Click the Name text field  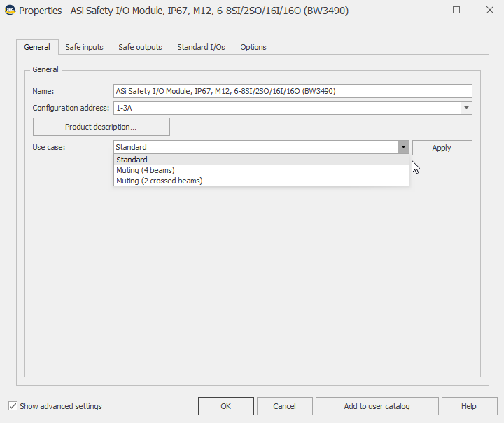293,91
